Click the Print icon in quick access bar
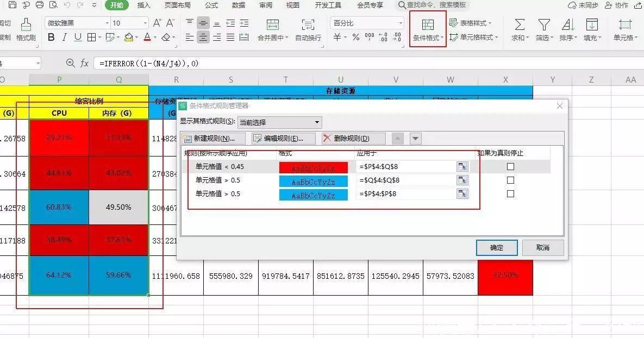Screen dimensions: 644x338 [40, 5]
